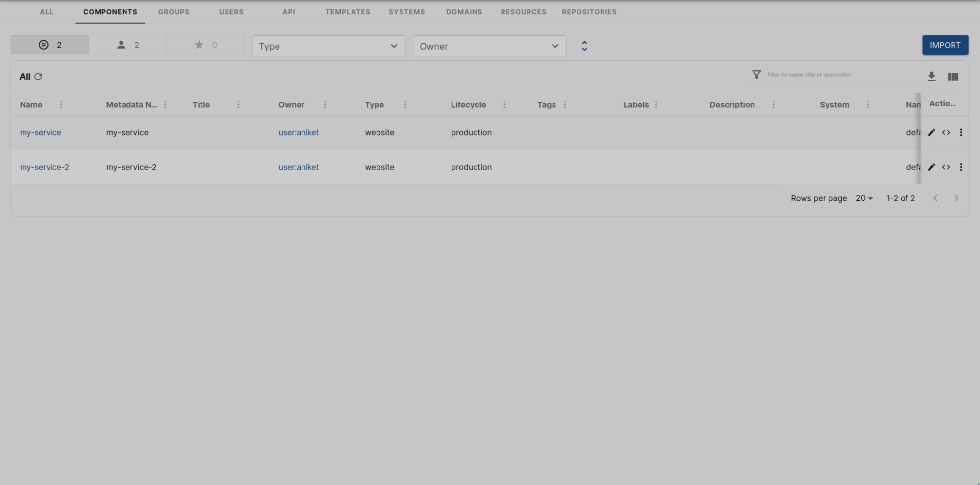
Task: Open the Owner filter dropdown
Action: (x=489, y=46)
